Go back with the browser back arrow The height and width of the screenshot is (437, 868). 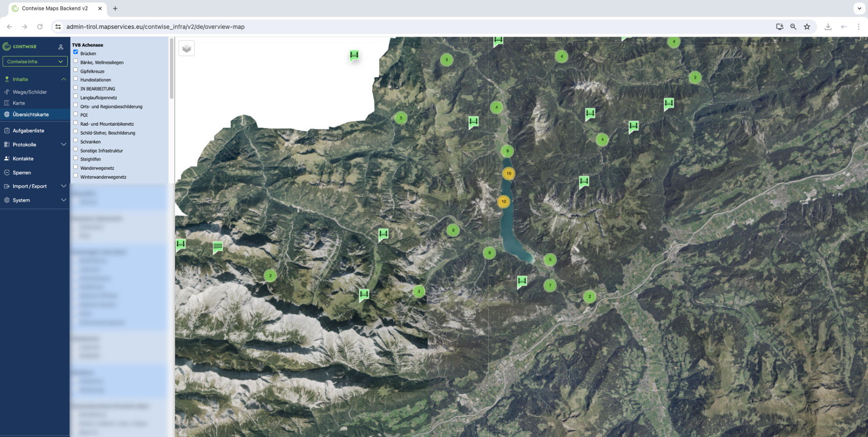click(x=9, y=27)
